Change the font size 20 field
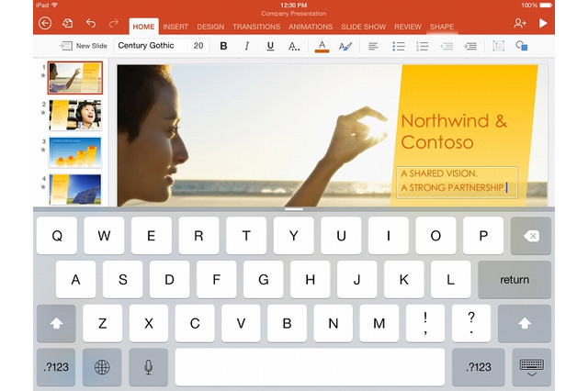 pyautogui.click(x=198, y=46)
